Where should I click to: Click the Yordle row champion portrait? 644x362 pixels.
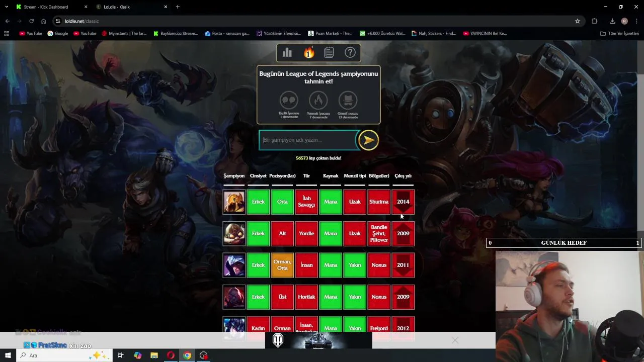coord(234,234)
